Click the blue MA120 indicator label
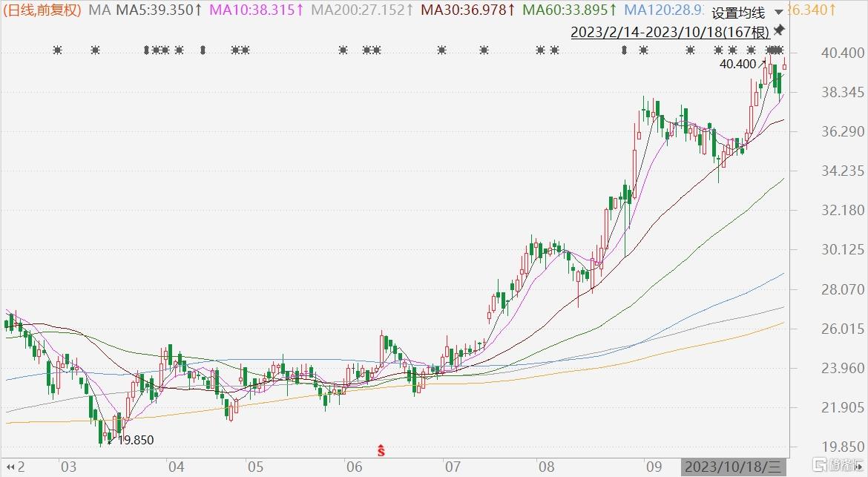The image size is (868, 477). click(x=664, y=10)
